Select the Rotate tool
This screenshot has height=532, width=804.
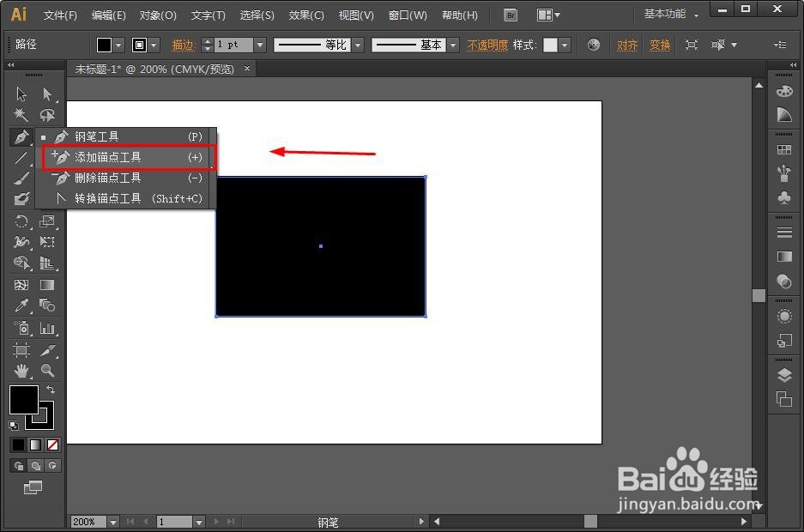(21, 221)
